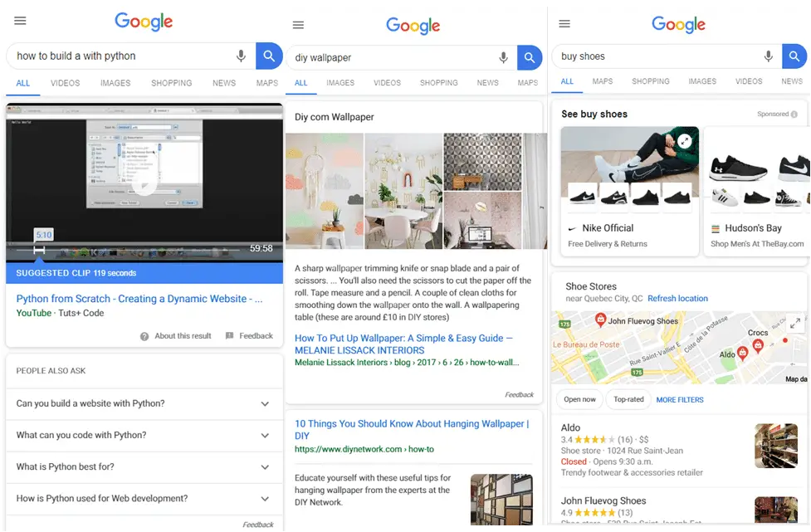Open MORE FILTERS for shoe stores
Image resolution: width=811 pixels, height=532 pixels.
(x=680, y=400)
